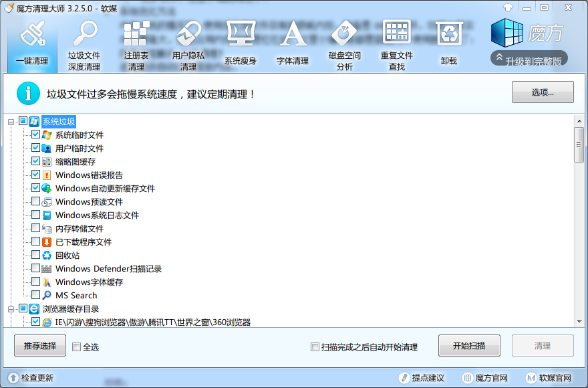Open 用户隐私清理 lock icon
This screenshot has width=588, height=388.
pos(188,33)
